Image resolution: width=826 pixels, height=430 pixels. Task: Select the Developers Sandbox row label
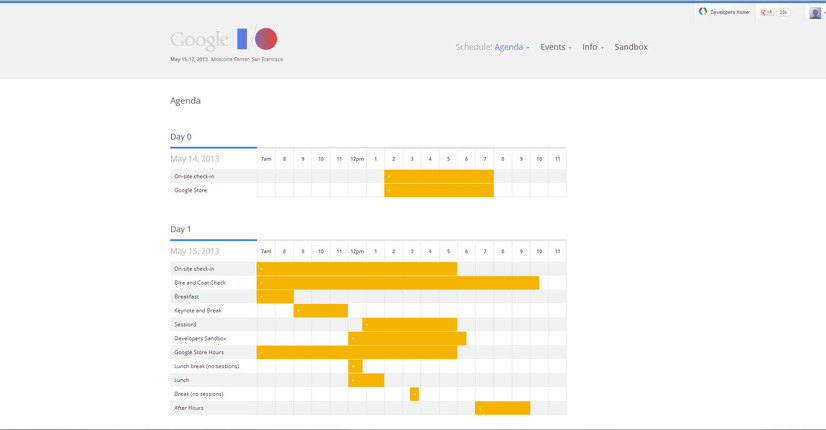pyautogui.click(x=200, y=338)
